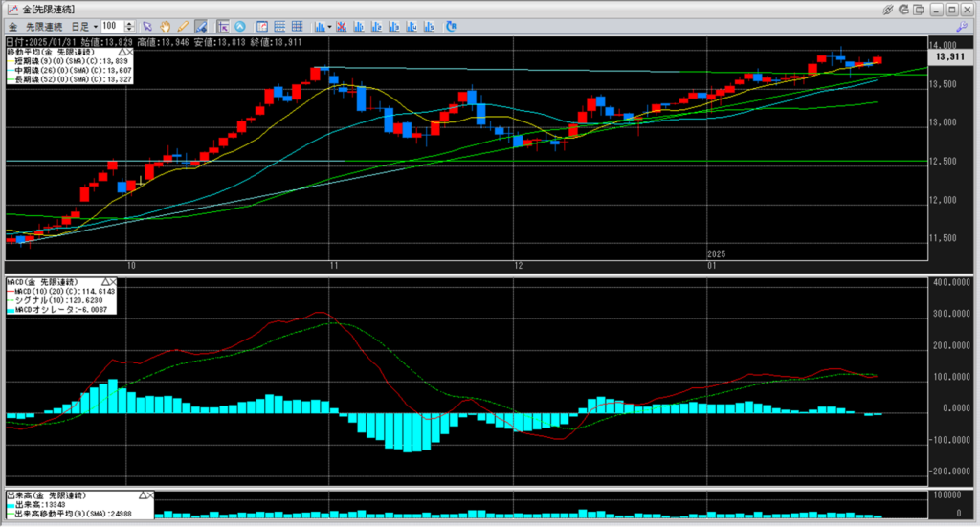Viewport: 980px width, 527px height.
Task: Collapse the MACD legend using the triangle
Action: click(x=104, y=283)
